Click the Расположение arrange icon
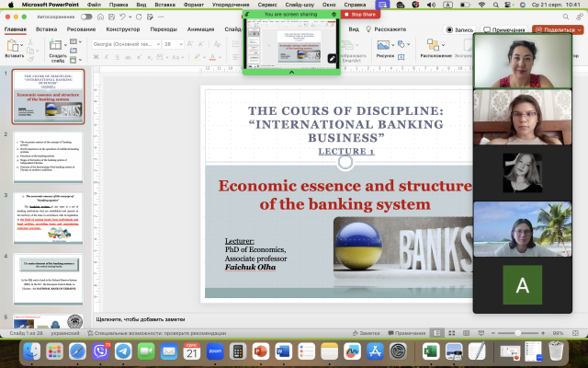The width and height of the screenshot is (588, 368). [433, 45]
